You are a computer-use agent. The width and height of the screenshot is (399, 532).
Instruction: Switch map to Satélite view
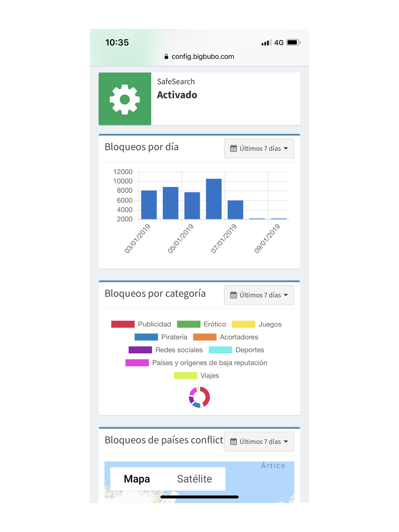click(x=194, y=479)
